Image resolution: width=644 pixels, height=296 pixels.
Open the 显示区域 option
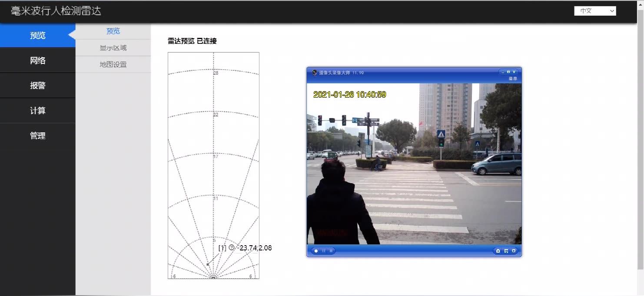click(x=113, y=48)
